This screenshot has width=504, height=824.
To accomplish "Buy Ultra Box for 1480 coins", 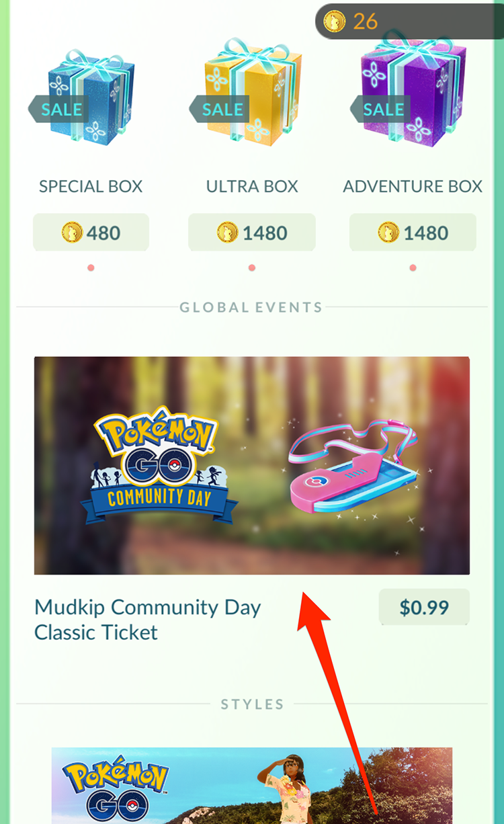I will click(252, 233).
